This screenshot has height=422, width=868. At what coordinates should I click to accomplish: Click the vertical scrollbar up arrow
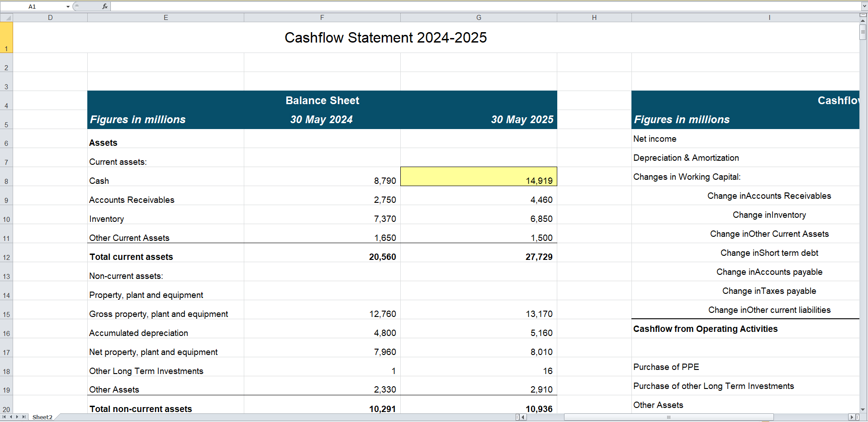[x=863, y=21]
